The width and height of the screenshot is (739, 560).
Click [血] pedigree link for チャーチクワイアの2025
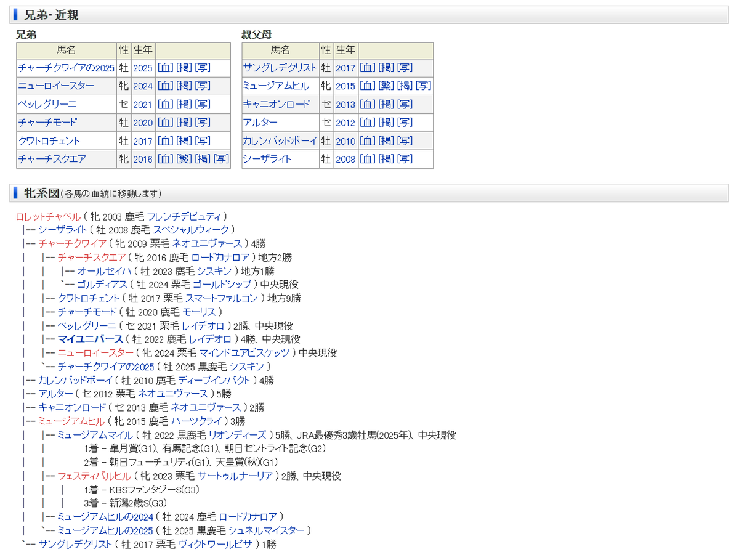165,68
